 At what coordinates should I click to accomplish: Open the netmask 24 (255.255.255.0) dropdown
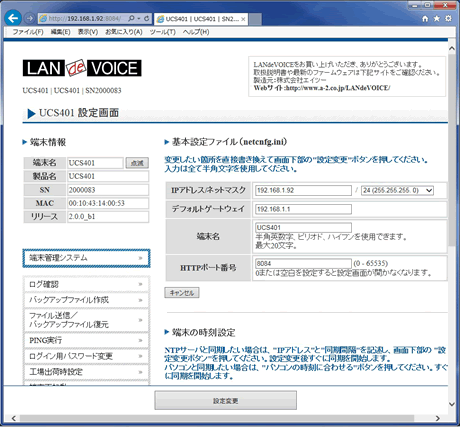(397, 190)
